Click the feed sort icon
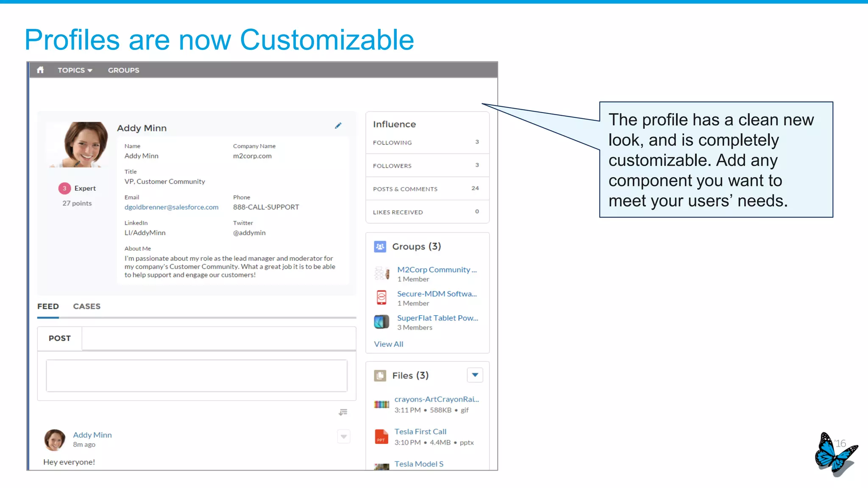 pos(343,412)
